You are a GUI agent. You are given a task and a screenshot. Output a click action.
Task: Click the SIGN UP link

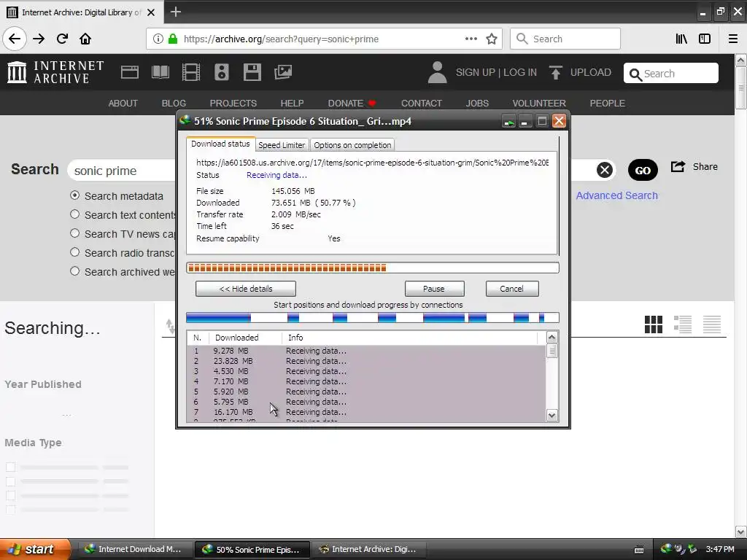point(476,72)
